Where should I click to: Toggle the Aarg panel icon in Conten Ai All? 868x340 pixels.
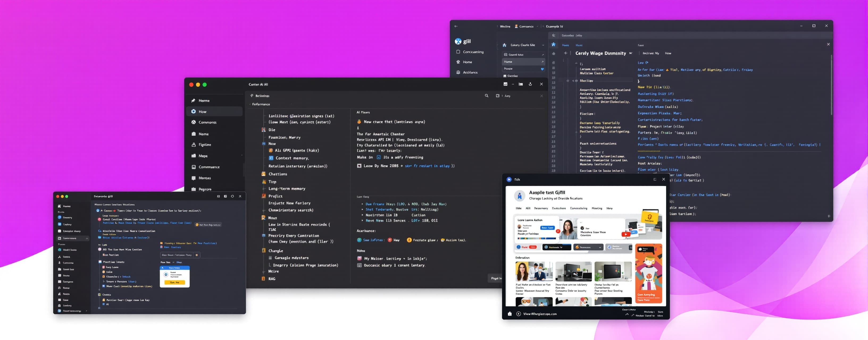coord(498,96)
